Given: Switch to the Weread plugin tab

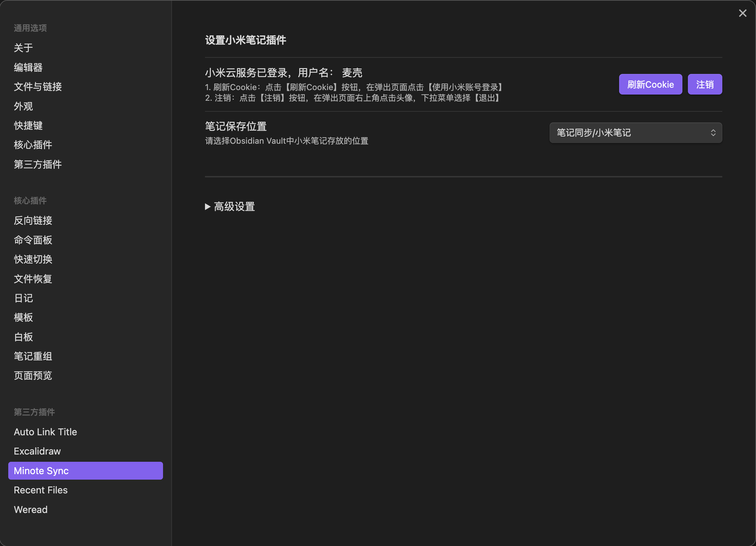Looking at the screenshot, I should [31, 510].
